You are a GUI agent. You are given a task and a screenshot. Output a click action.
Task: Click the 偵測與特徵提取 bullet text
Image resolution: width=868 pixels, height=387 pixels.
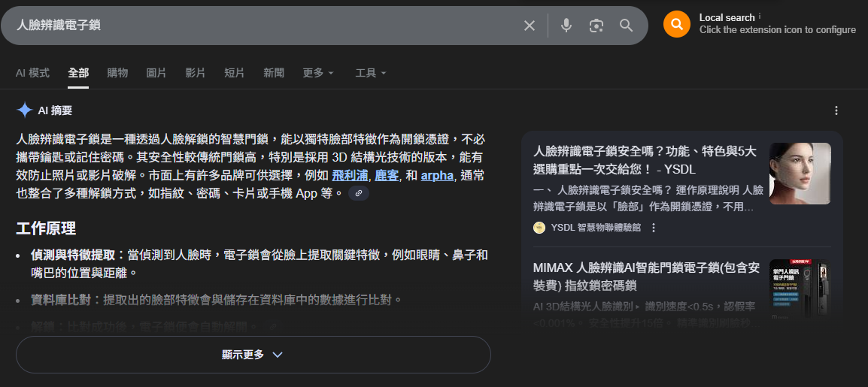(259, 264)
